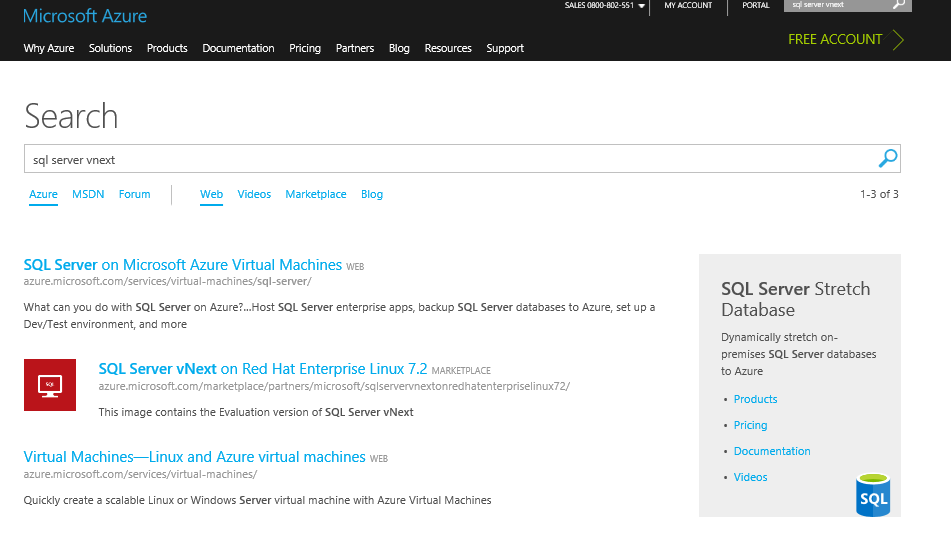Switch to the MSDN search scope tab
This screenshot has width=951, height=550.
(x=88, y=194)
